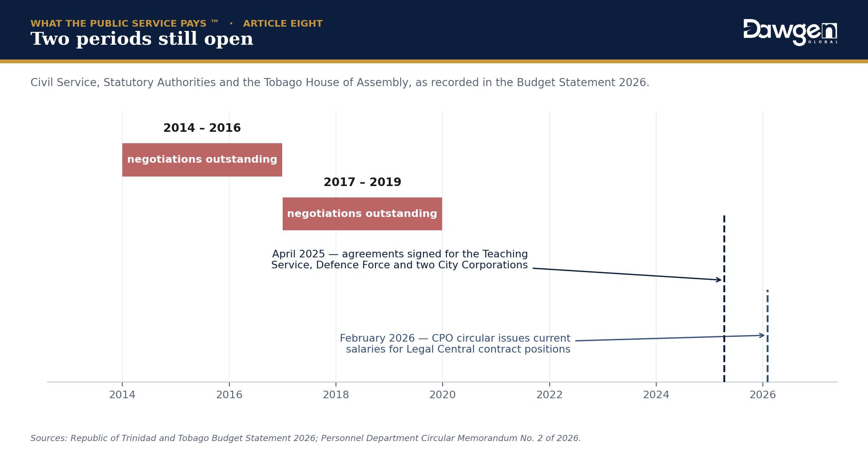Click the 2026 axis tick label

pos(763,395)
